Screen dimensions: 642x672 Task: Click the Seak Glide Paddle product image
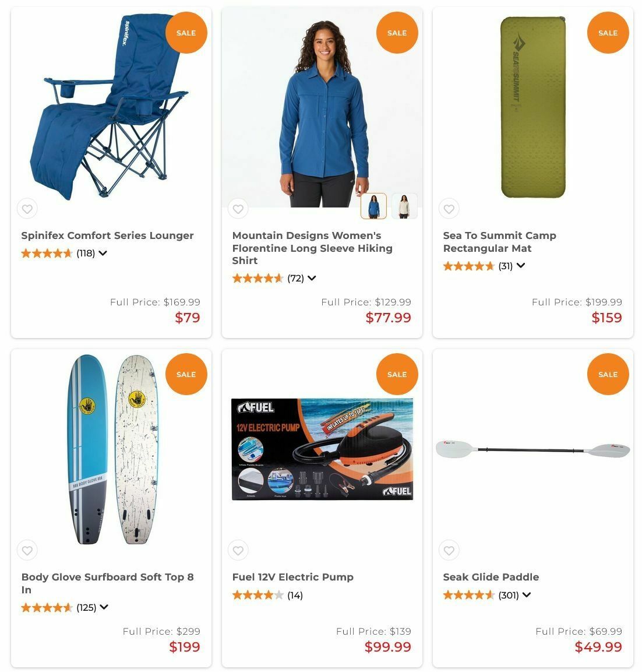(533, 449)
